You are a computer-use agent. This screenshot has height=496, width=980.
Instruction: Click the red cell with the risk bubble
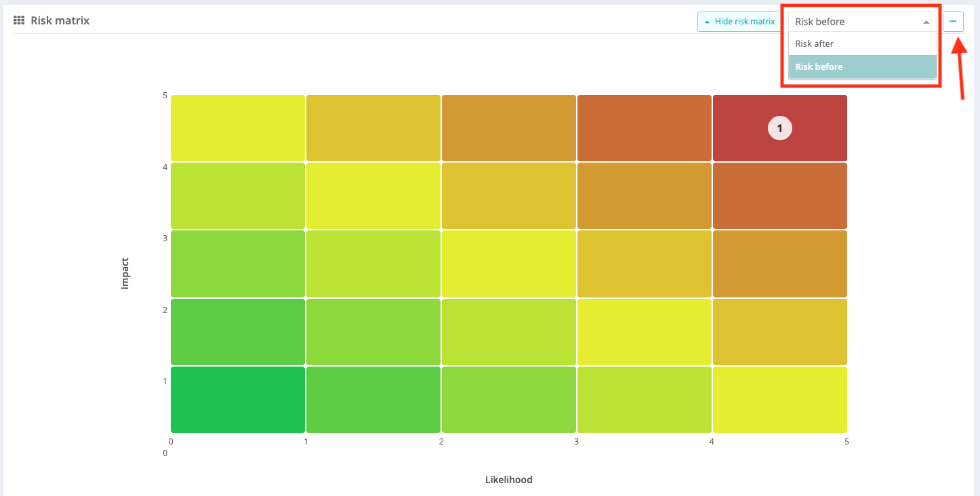779,128
